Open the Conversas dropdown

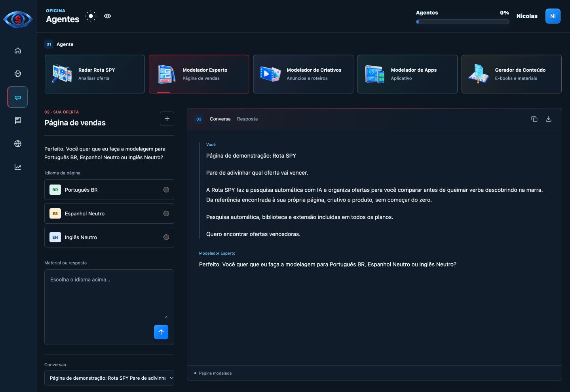coord(109,378)
